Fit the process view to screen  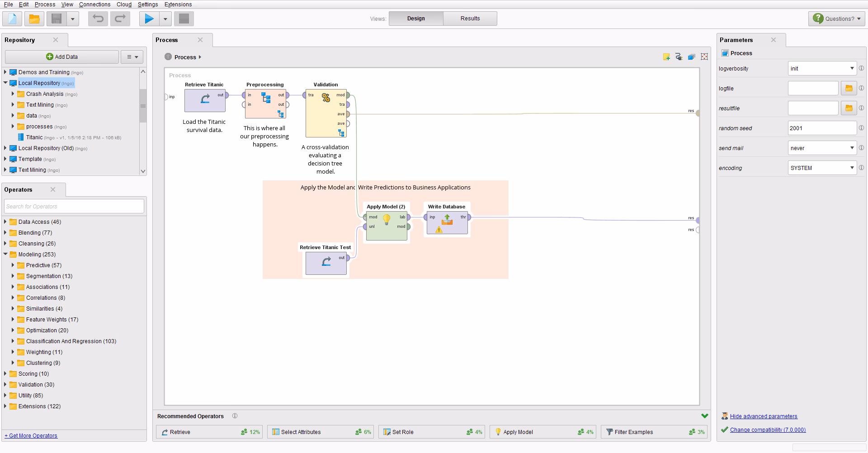pos(704,57)
